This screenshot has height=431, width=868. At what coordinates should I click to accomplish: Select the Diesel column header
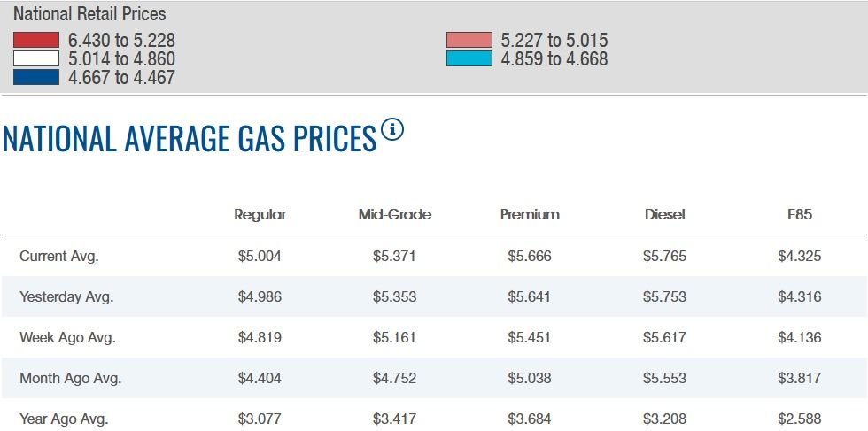point(664,214)
